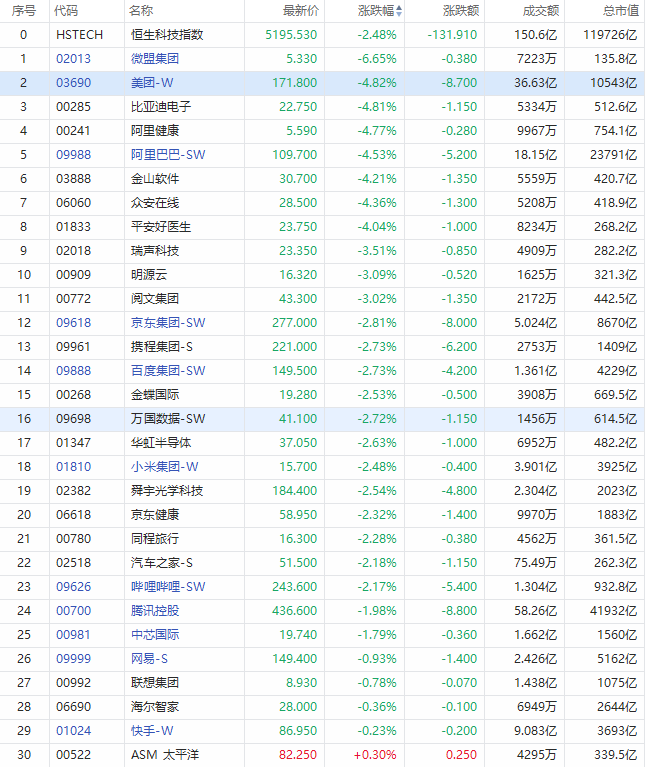Screen dimensions: 645x767
Task: Select the 金蝶国际 row name
Action: click(x=155, y=394)
